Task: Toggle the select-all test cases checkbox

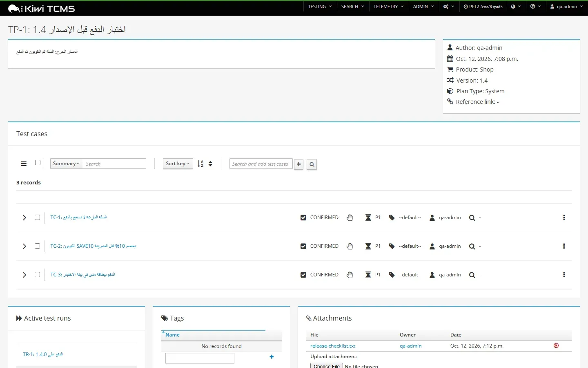Action: coord(38,163)
